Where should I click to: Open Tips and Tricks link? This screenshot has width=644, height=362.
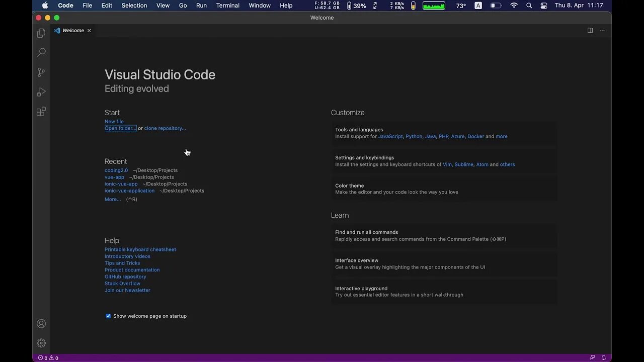coord(122,263)
